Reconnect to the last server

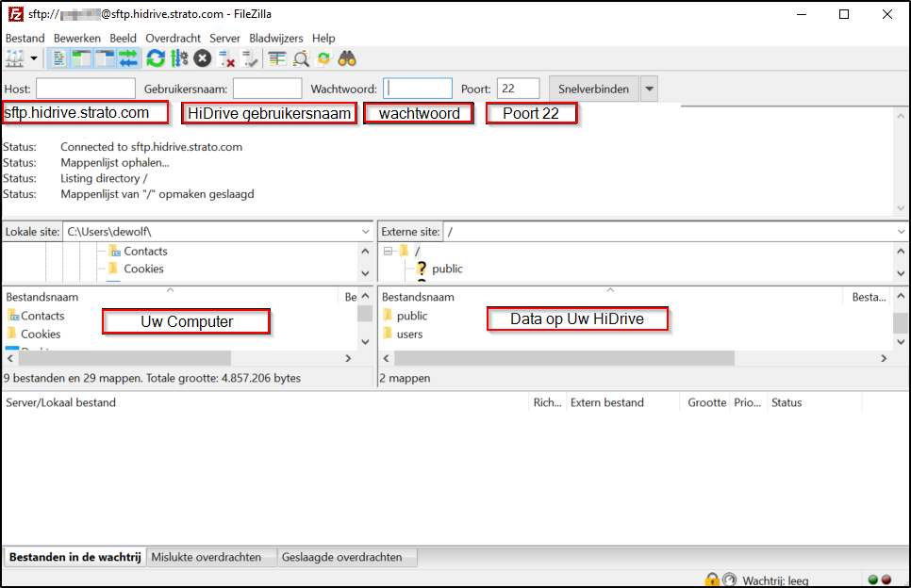[250, 58]
